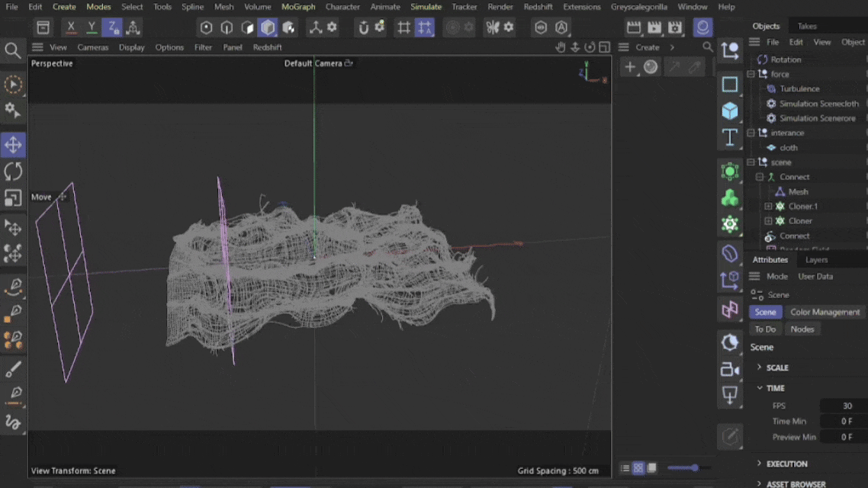Open the Color Management tab button

coord(825,312)
